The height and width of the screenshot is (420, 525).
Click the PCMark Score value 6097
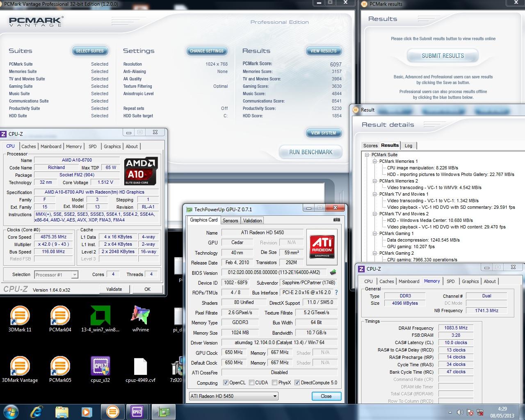336,64
